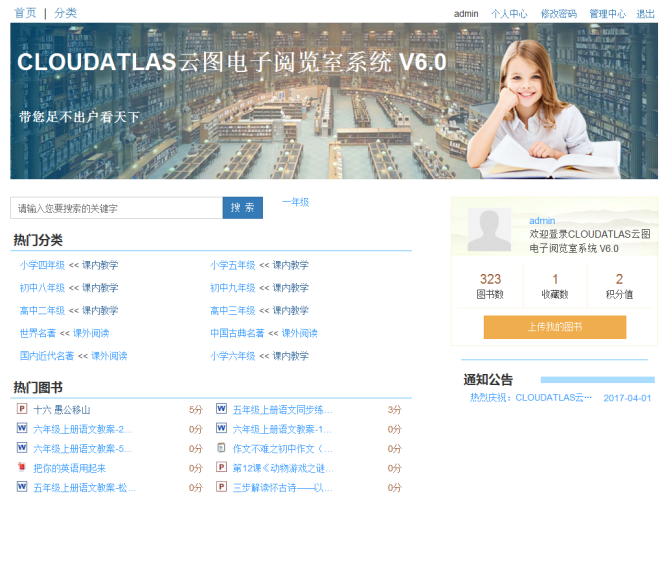The width and height of the screenshot is (671, 561).
Task: Click the Word icon beside 六年级上册语文教案-5
Action: point(22,448)
